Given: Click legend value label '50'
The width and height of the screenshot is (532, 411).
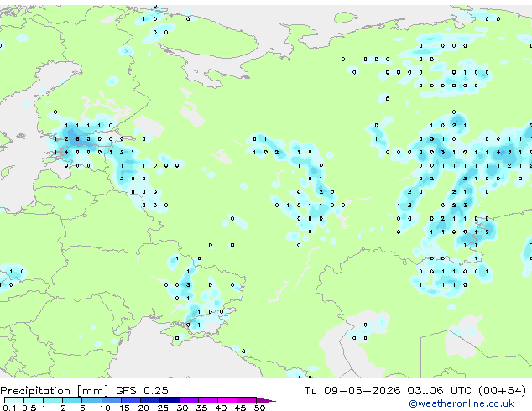Looking at the screenshot, I should pyautogui.click(x=259, y=408).
